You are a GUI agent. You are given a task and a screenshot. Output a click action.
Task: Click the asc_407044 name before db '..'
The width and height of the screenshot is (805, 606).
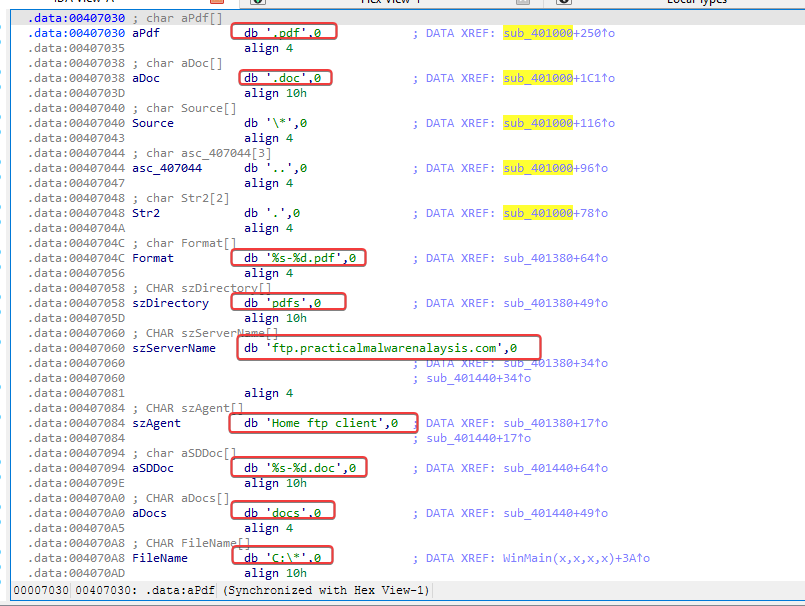coord(167,168)
